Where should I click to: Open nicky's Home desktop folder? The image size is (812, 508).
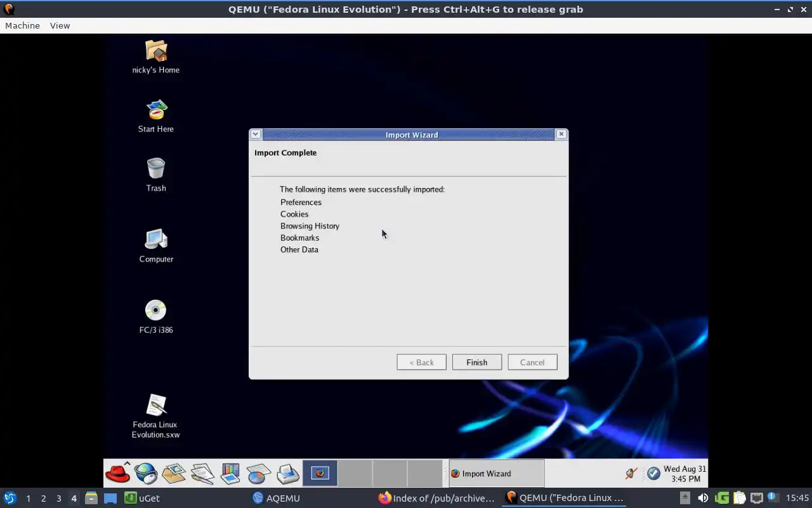click(156, 57)
